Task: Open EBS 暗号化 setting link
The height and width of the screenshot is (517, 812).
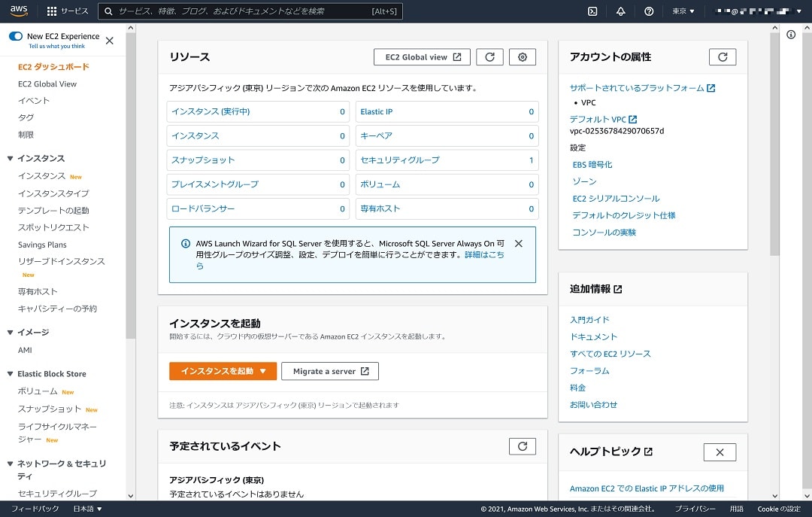Action: point(592,164)
